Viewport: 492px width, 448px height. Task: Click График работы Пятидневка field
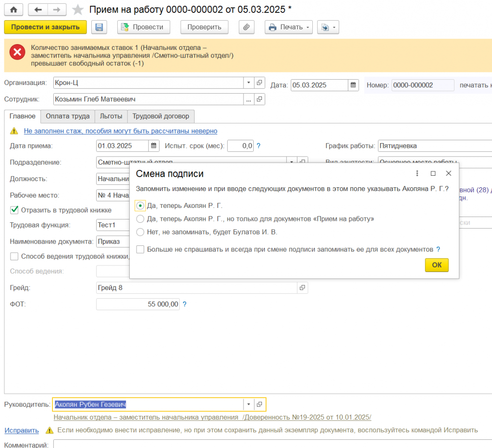pos(435,146)
